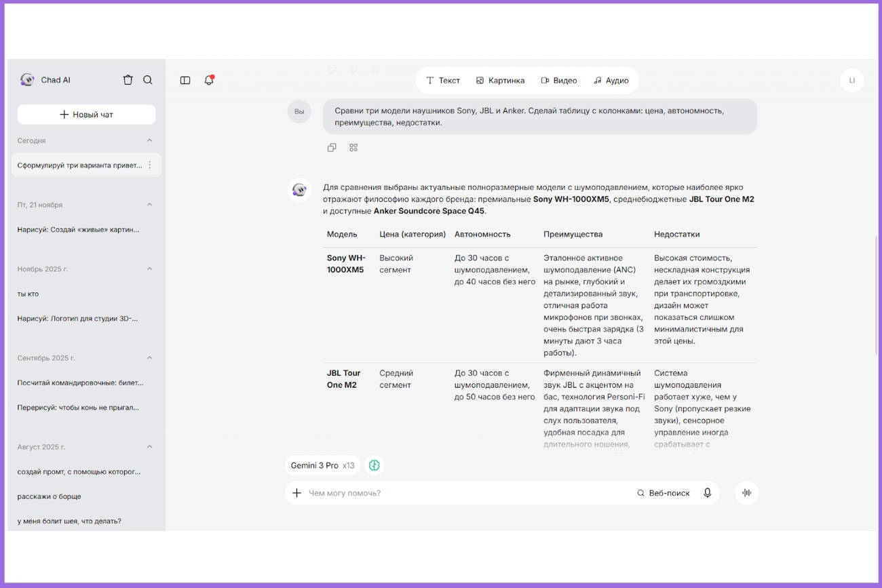Open chat search with magnifier icon
This screenshot has height=588, width=882.
click(x=148, y=80)
